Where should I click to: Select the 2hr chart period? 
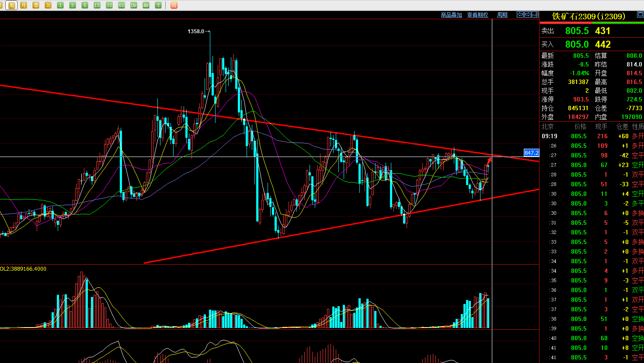pyautogui.click(x=134, y=5)
